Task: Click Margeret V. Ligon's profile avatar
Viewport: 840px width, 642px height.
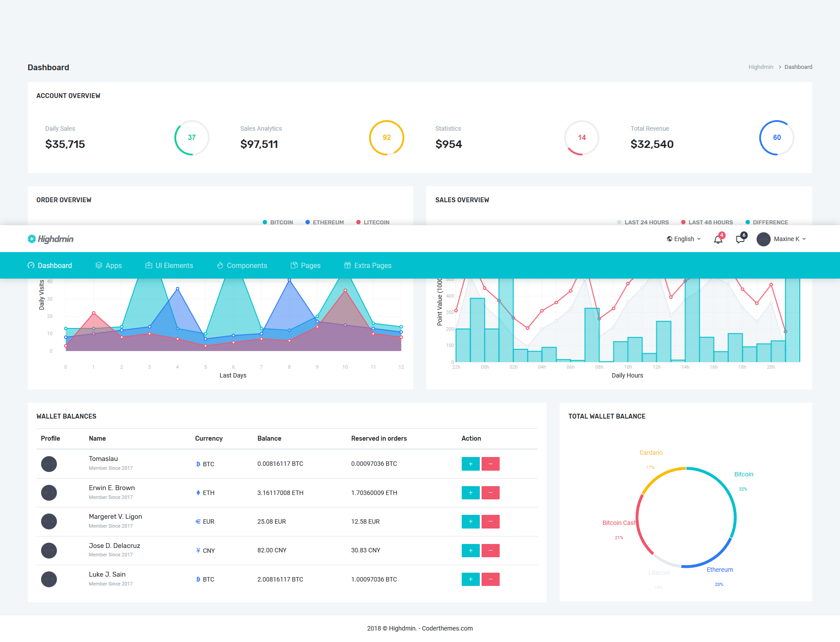Action: tap(49, 521)
